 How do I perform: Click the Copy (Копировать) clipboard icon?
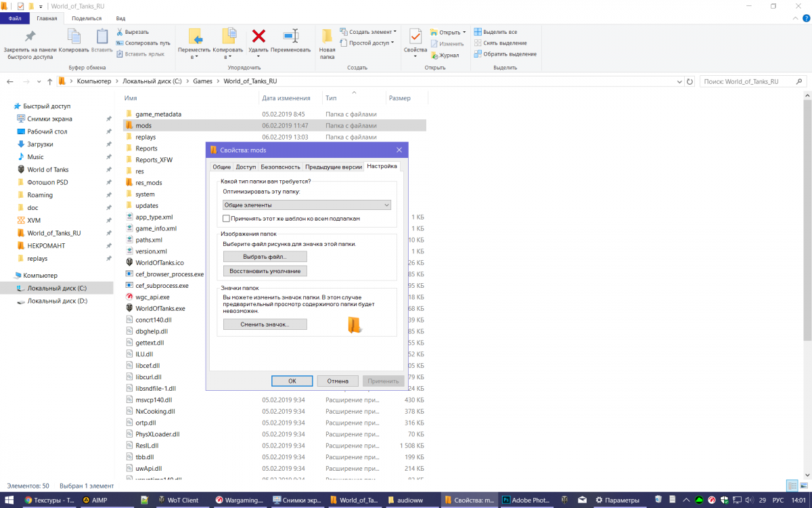tap(74, 37)
